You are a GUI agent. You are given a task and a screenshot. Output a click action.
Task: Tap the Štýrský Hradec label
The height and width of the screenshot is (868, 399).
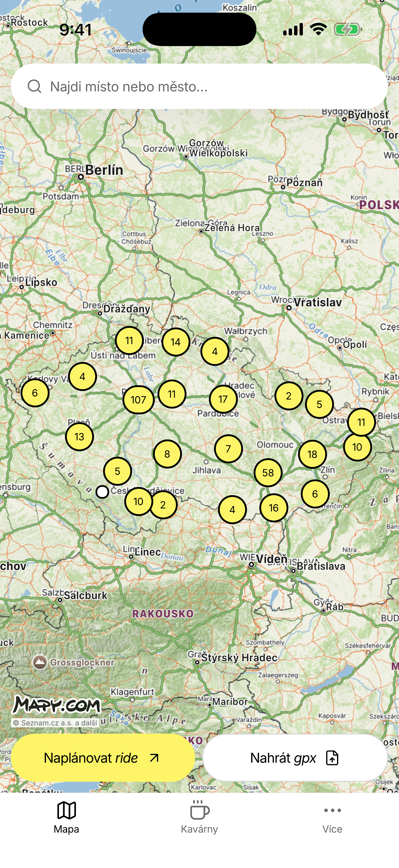click(x=239, y=657)
